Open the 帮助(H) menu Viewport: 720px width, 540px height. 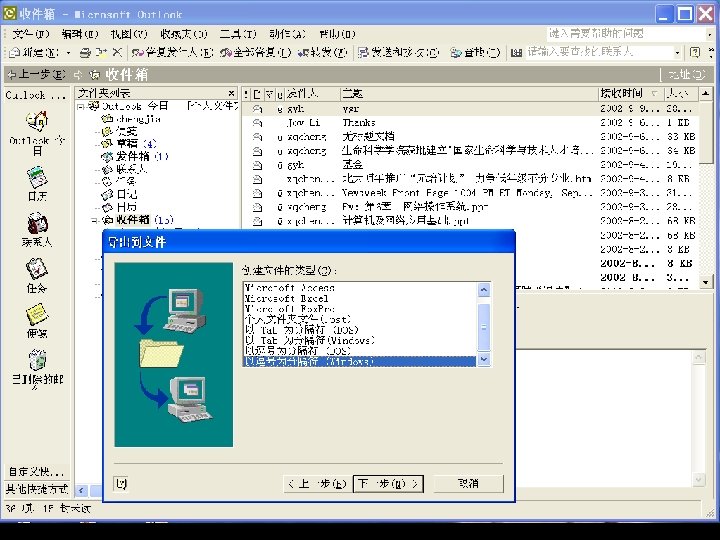coord(337,34)
